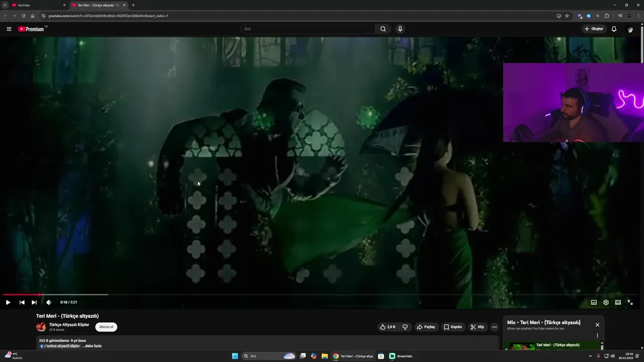Create a clip with Klip button
This screenshot has height=362, width=644.
click(x=477, y=327)
